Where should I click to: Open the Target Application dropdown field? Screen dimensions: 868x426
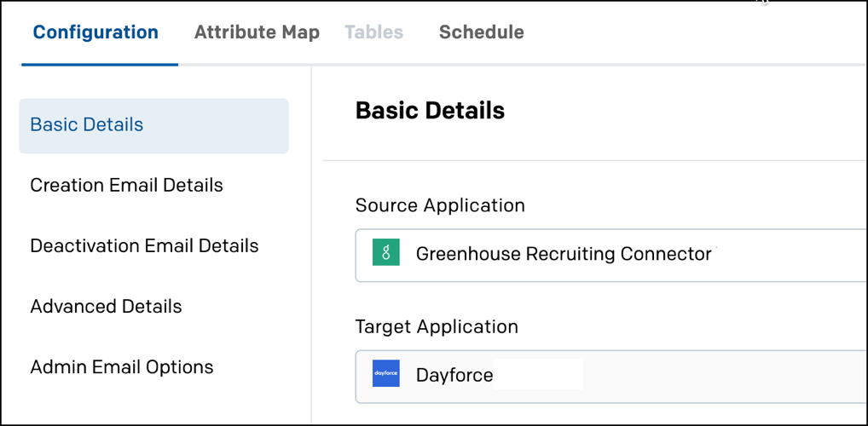611,377
